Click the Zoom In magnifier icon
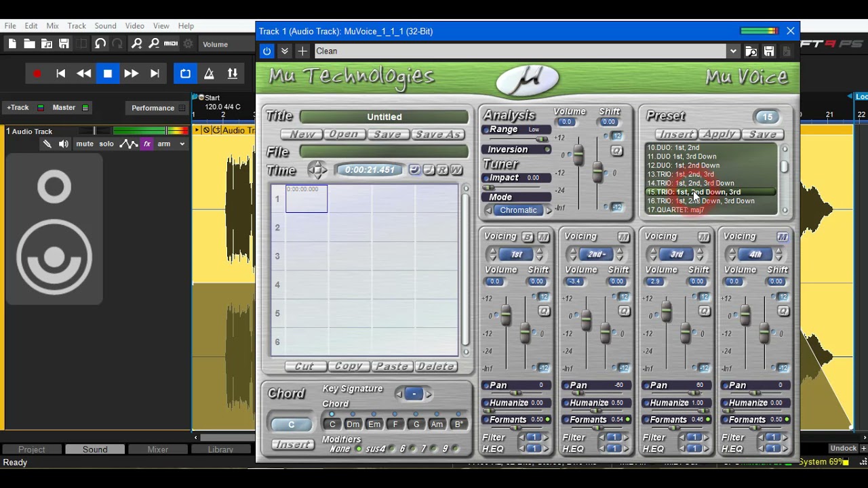The height and width of the screenshot is (488, 868). (136, 44)
